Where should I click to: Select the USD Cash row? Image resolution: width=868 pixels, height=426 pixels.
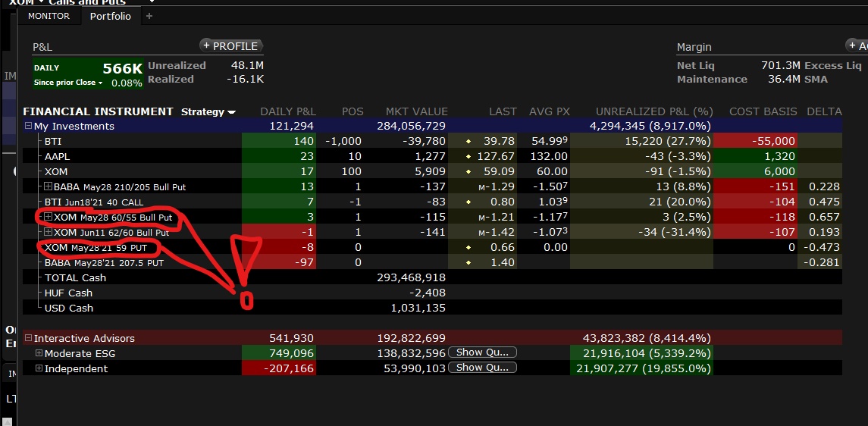click(x=432, y=308)
